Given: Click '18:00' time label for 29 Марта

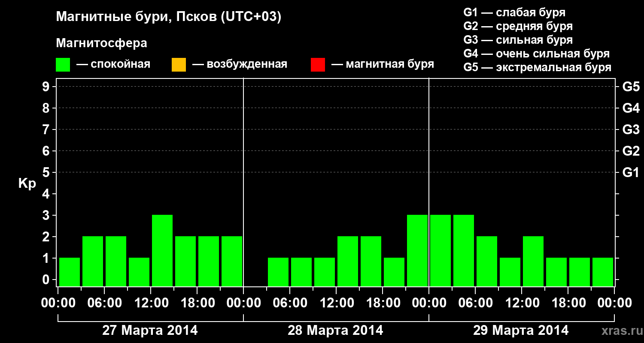Looking at the screenshot, I should click(x=568, y=303).
